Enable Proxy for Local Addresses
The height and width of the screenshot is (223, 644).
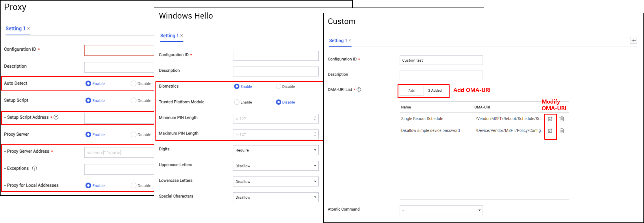(88, 185)
